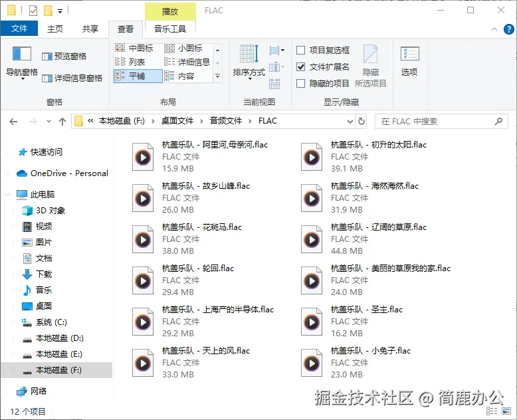Open the group-by dropdown in 当前视图
Viewport: 517px width, 420px height.
pos(276,50)
